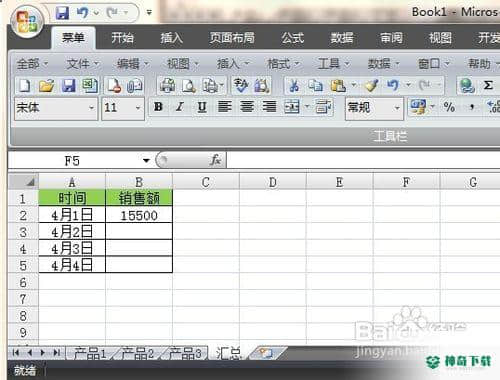Click the Print icon in toolbar
Viewport: 500px width, 380px height.
pyautogui.click(x=167, y=86)
